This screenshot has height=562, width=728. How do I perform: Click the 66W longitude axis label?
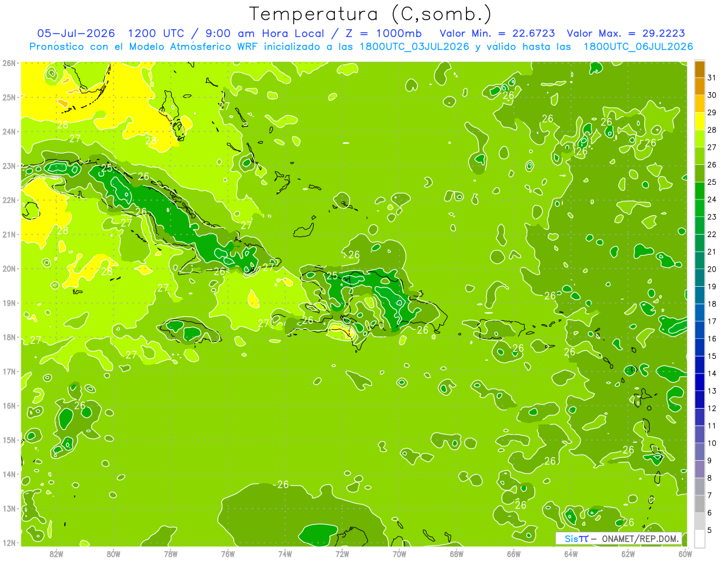(x=513, y=554)
